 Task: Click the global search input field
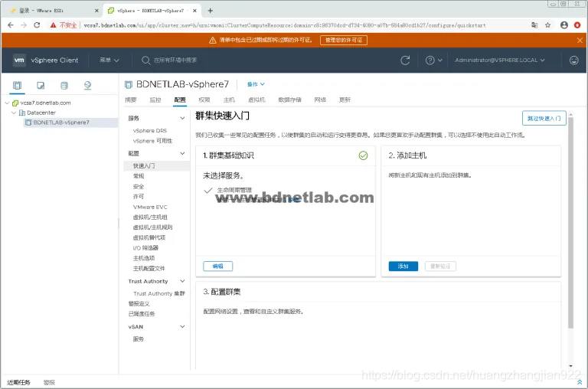[x=175, y=60]
